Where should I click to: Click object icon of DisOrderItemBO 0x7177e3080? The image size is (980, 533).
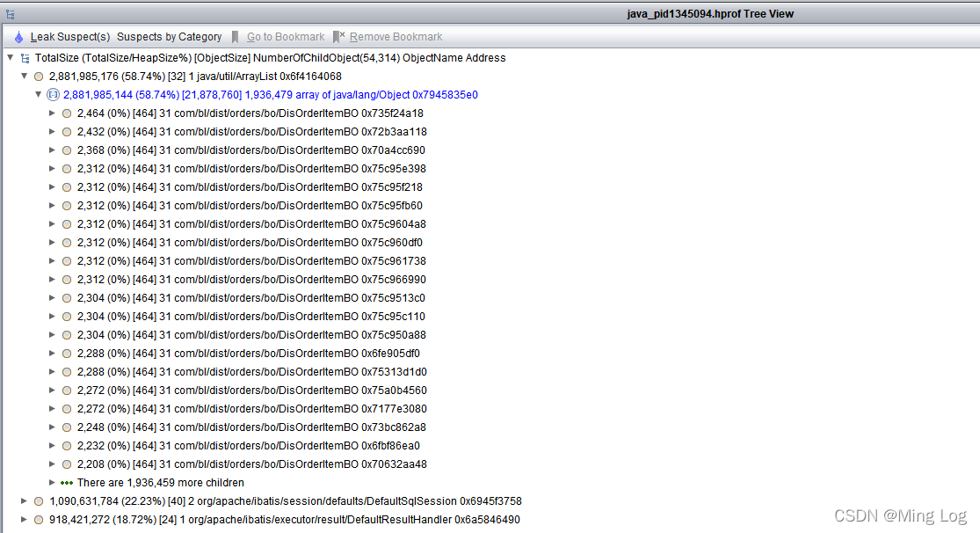click(x=67, y=409)
